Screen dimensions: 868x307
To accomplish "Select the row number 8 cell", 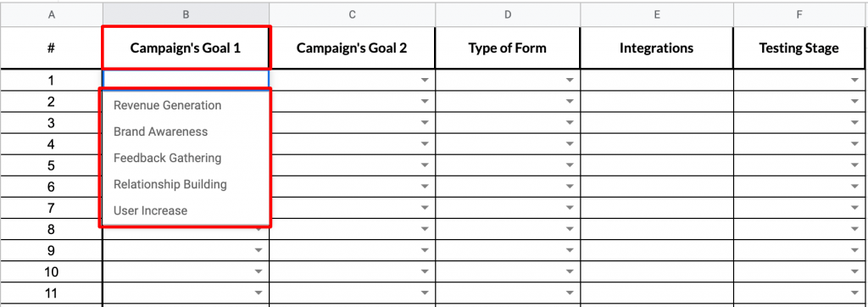I will click(x=51, y=230).
